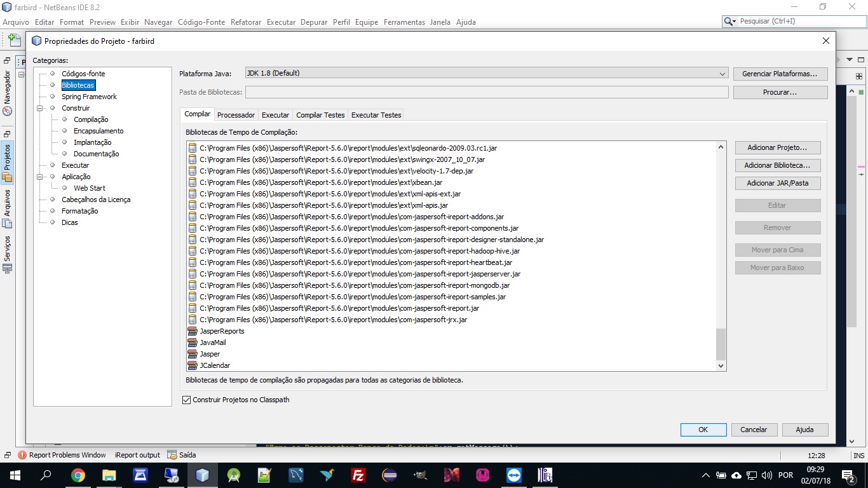Screen dimensions: 868x488
Task: Select jar icon of velocity-1.7-dep.jar entry
Action: tap(193, 171)
